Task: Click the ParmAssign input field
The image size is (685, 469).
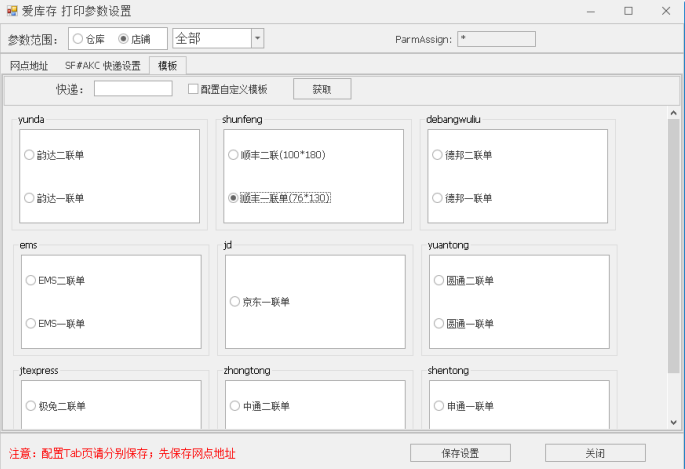Action: point(496,39)
